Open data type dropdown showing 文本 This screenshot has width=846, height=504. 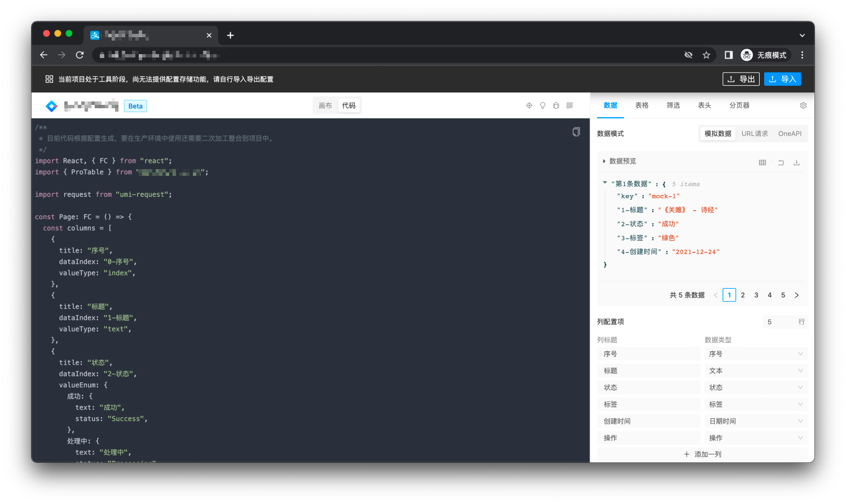(756, 371)
